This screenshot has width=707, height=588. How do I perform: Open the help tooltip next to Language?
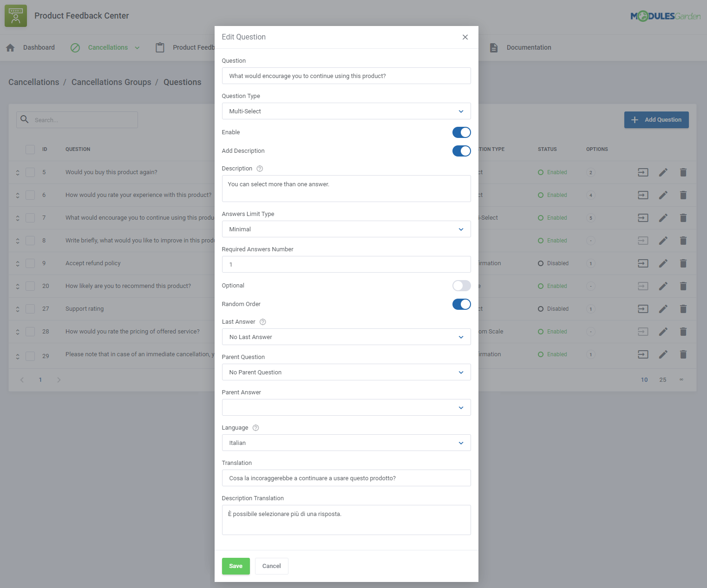click(x=255, y=428)
